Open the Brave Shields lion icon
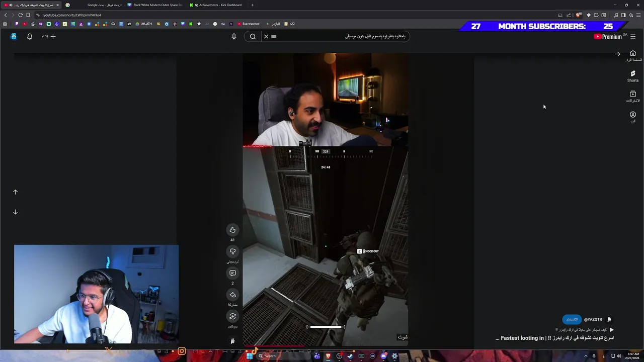Screen dimensions: 644x362 tap(579, 15)
